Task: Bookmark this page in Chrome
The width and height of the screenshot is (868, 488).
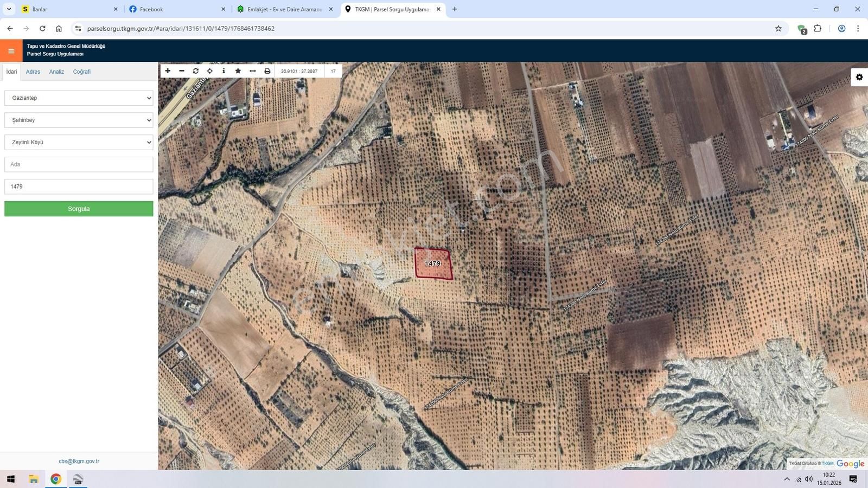Action: point(778,29)
